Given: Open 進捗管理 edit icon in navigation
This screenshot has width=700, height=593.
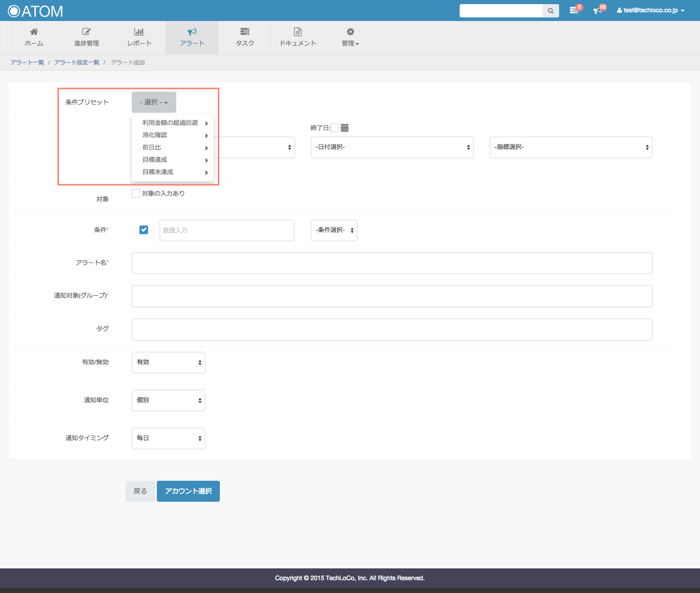Looking at the screenshot, I should (x=86, y=32).
